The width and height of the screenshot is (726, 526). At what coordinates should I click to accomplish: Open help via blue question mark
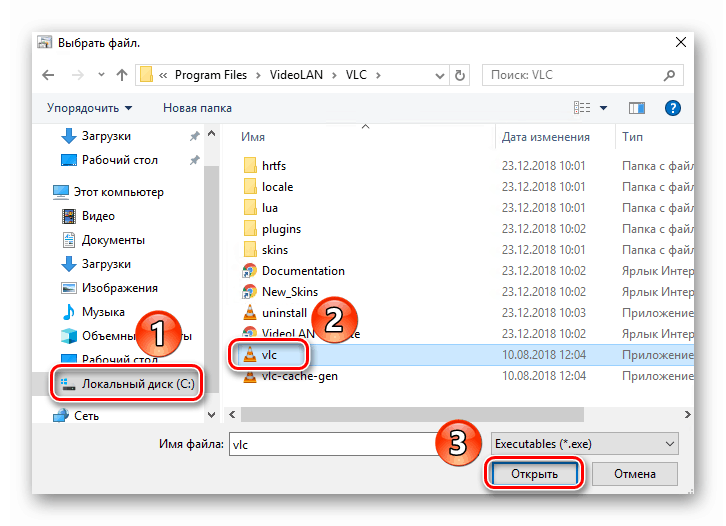click(x=672, y=108)
